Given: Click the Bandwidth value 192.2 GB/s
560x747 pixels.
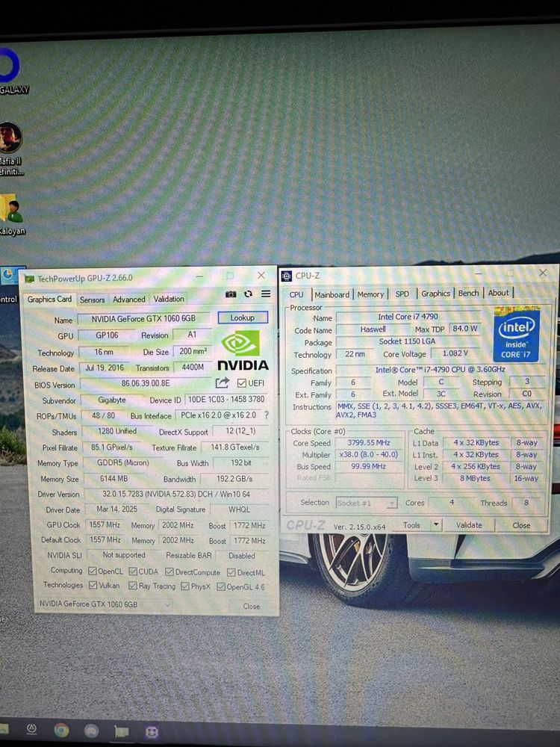Looking at the screenshot, I should click(x=234, y=478).
